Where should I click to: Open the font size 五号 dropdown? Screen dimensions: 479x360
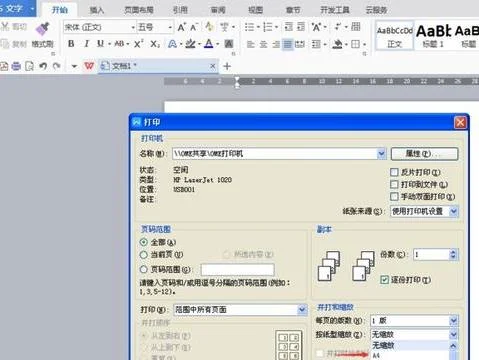[170, 27]
